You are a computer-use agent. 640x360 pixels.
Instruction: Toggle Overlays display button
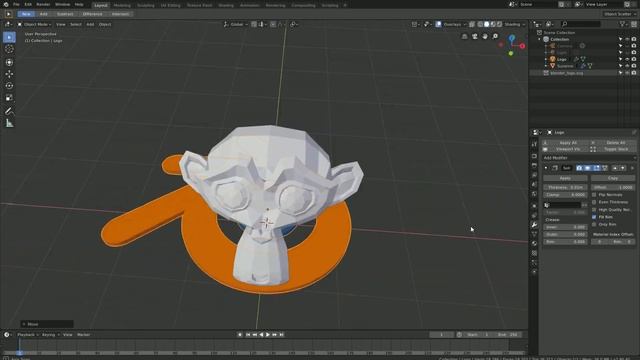(x=438, y=24)
